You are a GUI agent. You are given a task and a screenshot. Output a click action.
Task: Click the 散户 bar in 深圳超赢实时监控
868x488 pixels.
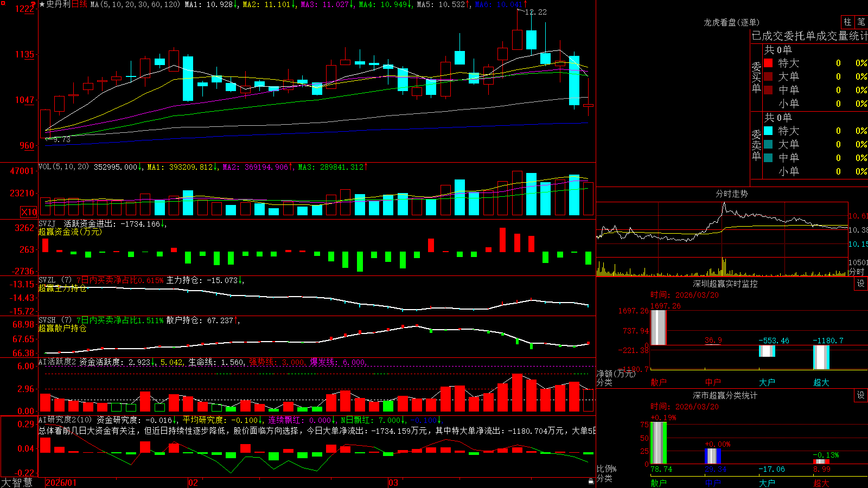(658, 327)
